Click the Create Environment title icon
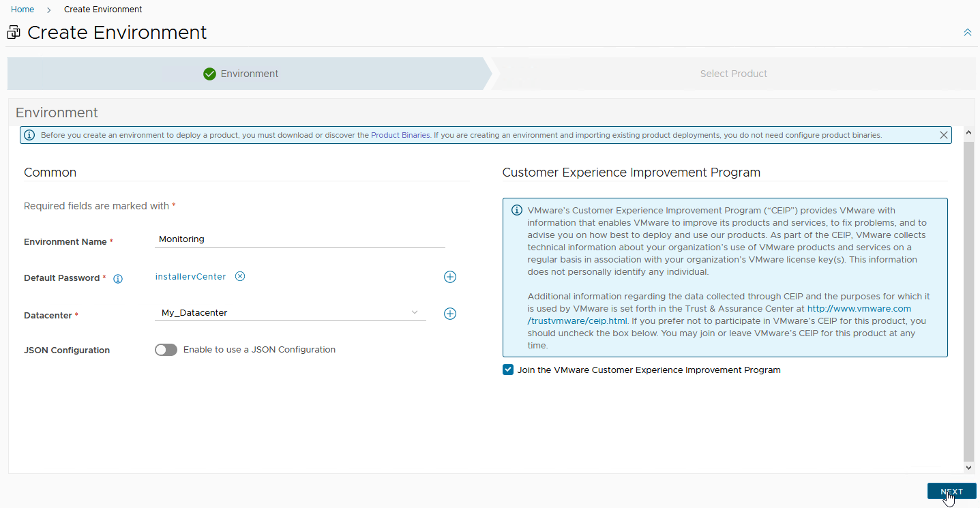This screenshot has height=508, width=980. (14, 33)
